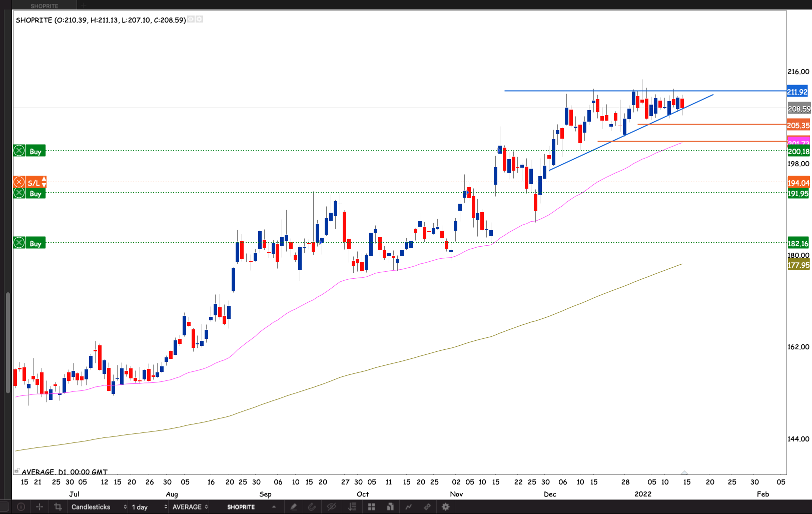Click the info icon in bottom toolbar
Image resolution: width=812 pixels, height=514 pixels.
(x=21, y=507)
